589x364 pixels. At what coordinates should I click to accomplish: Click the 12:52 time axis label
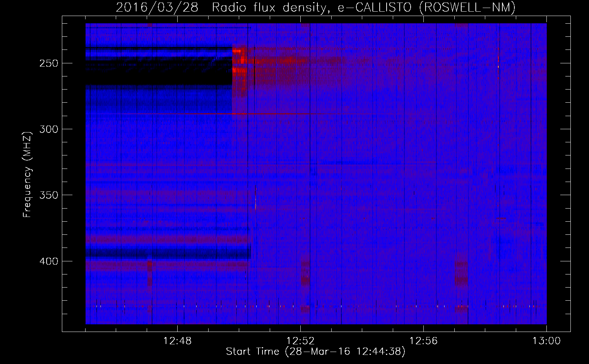click(x=300, y=341)
